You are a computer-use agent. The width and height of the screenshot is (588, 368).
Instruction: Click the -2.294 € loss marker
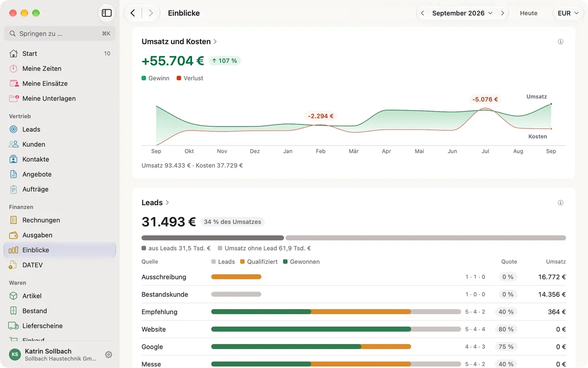pyautogui.click(x=320, y=116)
